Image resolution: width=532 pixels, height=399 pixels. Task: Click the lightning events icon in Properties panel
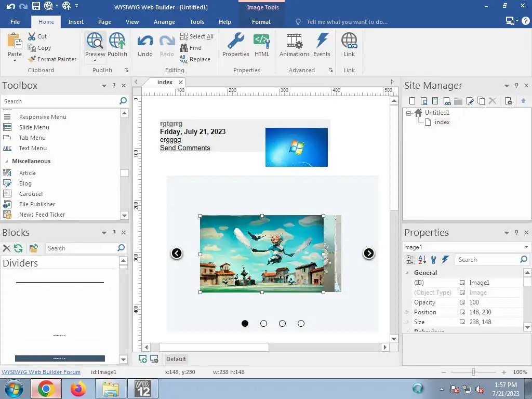coord(445,260)
